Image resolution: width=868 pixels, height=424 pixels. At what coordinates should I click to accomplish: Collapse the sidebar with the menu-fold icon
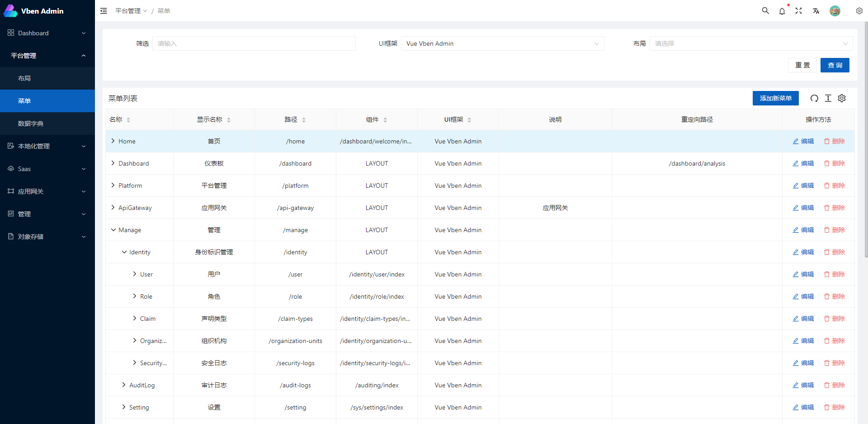[x=104, y=11]
